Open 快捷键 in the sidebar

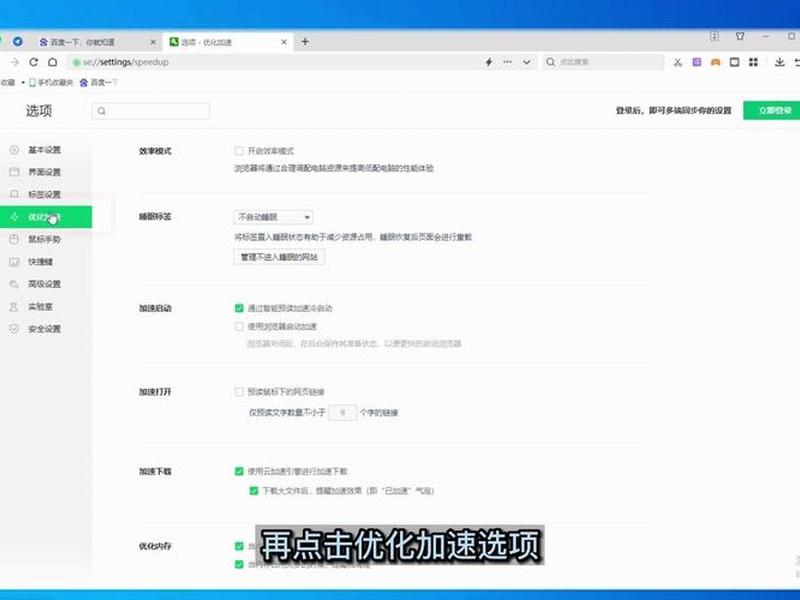point(40,262)
